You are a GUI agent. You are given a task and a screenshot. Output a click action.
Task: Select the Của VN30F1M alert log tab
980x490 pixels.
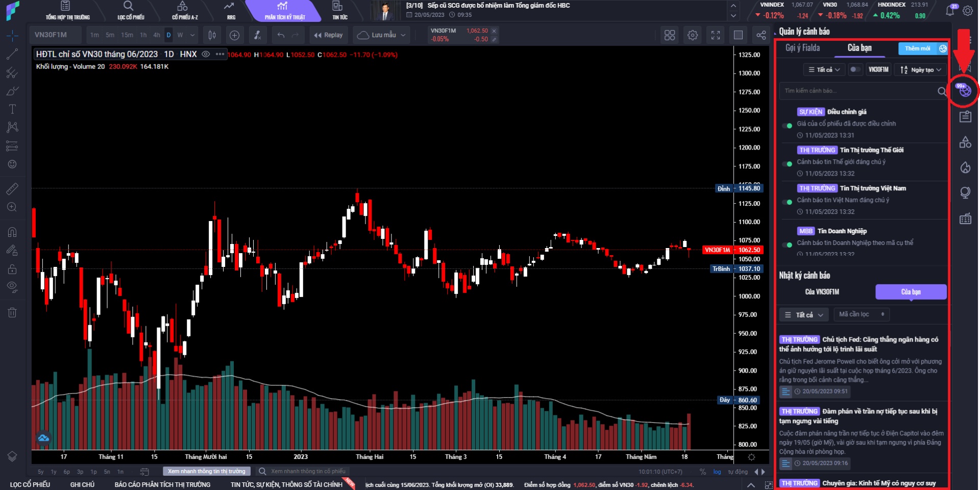822,292
